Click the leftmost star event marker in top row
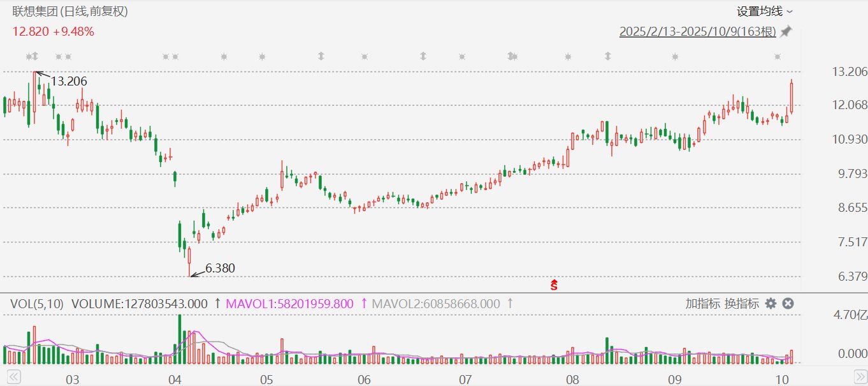868x386 pixels. (x=28, y=57)
